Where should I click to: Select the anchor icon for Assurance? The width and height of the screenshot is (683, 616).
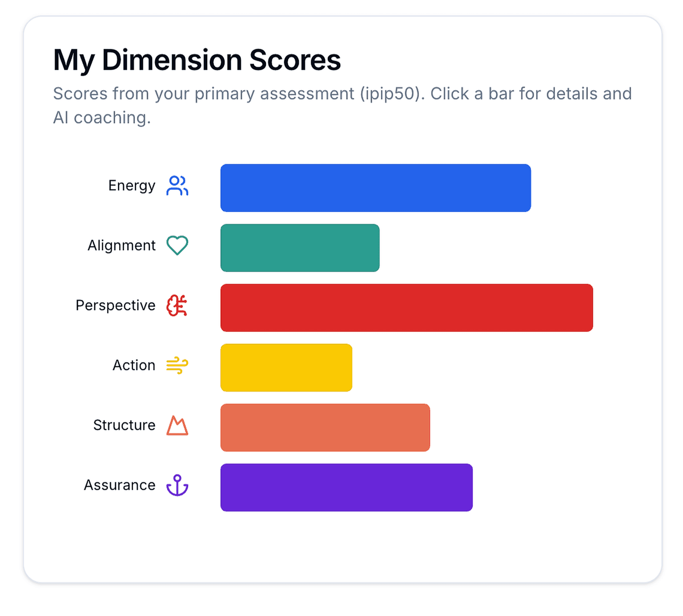[x=177, y=485]
